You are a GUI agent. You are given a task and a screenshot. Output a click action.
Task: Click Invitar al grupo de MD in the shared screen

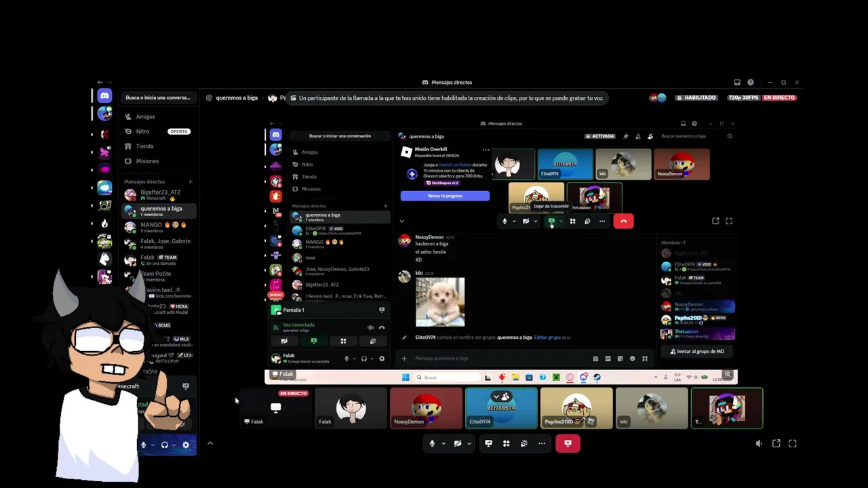click(697, 351)
